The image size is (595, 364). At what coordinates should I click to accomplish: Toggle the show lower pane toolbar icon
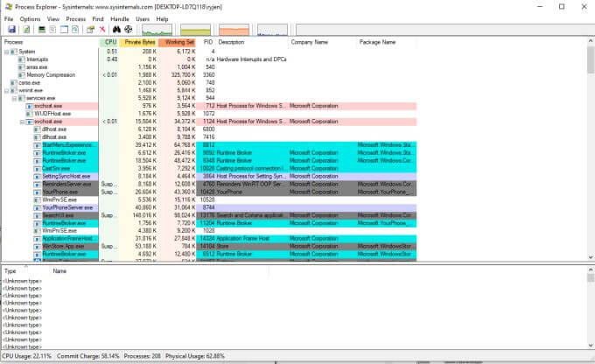point(64,29)
